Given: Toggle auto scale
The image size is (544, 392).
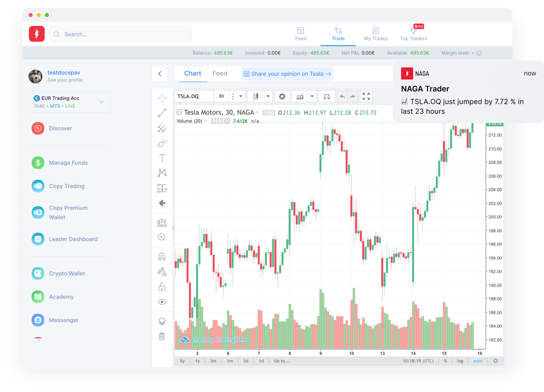Looking at the screenshot, I should click(478, 361).
